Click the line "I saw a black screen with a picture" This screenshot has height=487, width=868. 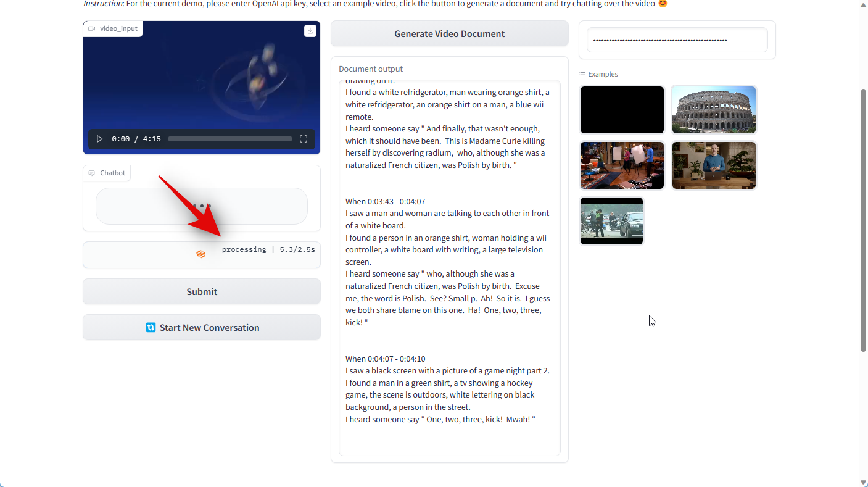click(447, 371)
